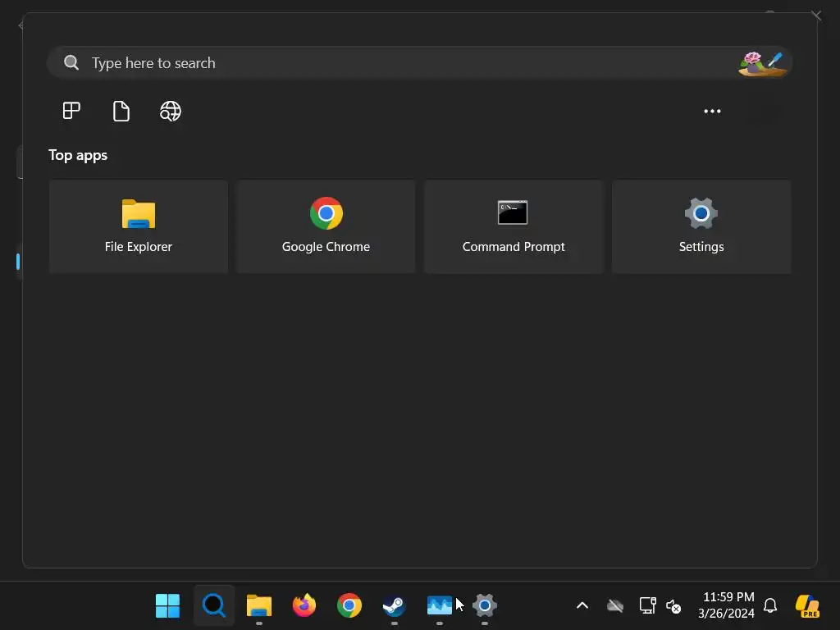Screen dimensions: 840x630
Task: Filter search results by Web icon
Action: click(171, 111)
